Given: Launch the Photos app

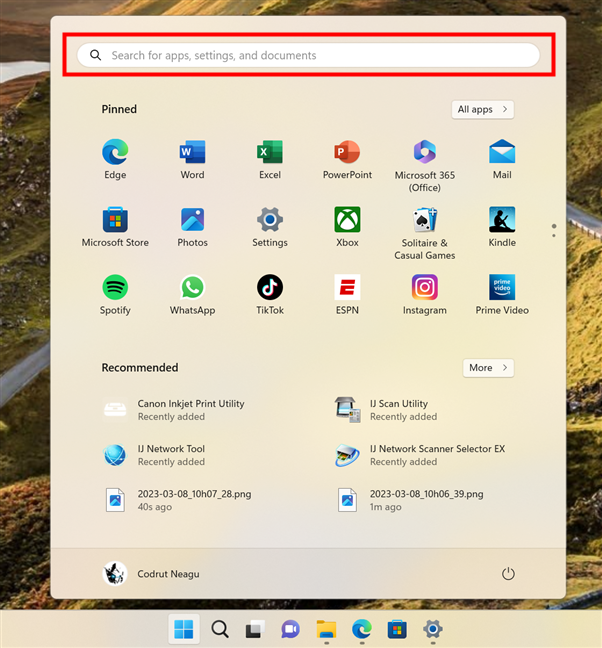Looking at the screenshot, I should [192, 227].
